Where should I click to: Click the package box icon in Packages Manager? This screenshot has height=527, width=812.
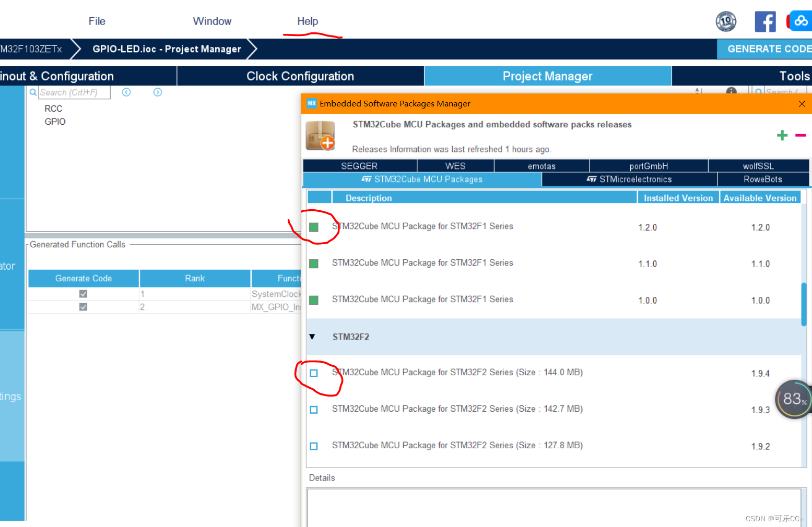tap(321, 136)
